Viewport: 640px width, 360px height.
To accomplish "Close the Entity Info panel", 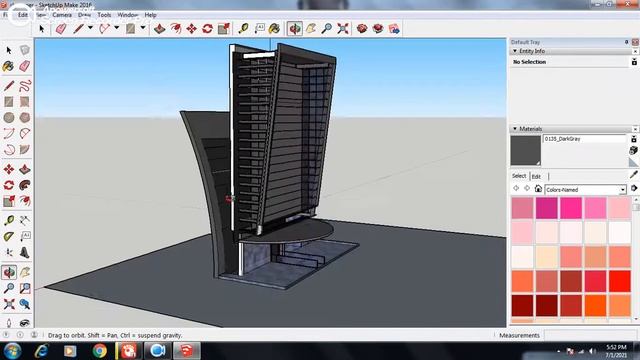I will click(x=635, y=51).
